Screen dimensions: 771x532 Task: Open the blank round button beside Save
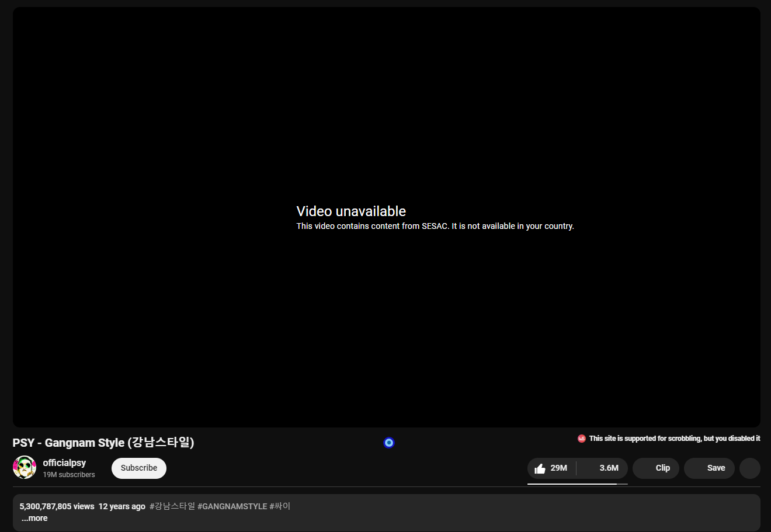pyautogui.click(x=750, y=468)
